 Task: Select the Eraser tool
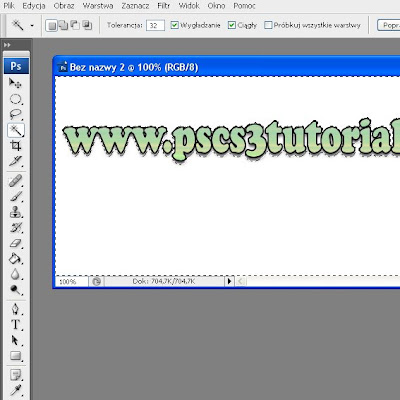click(x=15, y=243)
